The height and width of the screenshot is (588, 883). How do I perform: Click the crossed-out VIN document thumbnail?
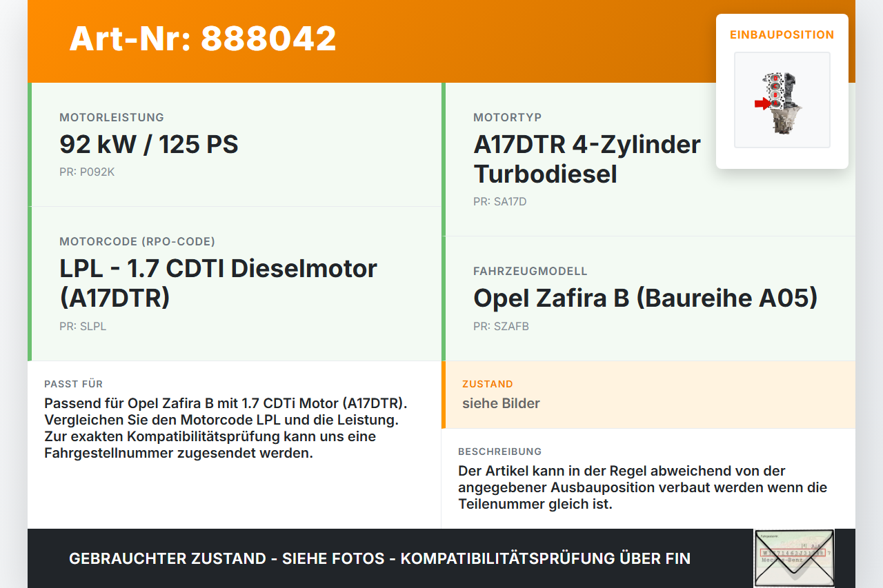[x=794, y=558]
